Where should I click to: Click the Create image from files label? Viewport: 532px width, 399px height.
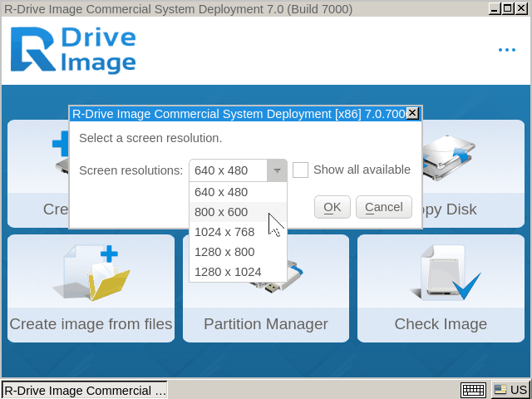(91, 324)
